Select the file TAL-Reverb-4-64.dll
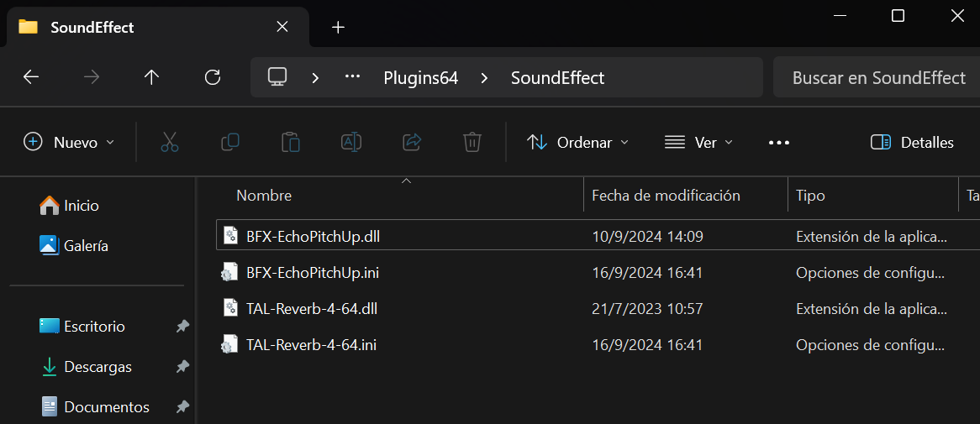 point(311,308)
